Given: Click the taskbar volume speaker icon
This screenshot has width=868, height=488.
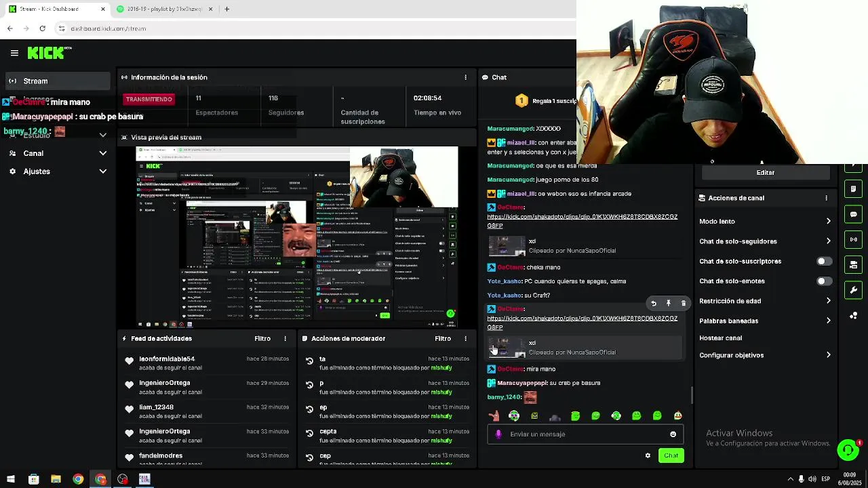Looking at the screenshot, I should coord(812,479).
